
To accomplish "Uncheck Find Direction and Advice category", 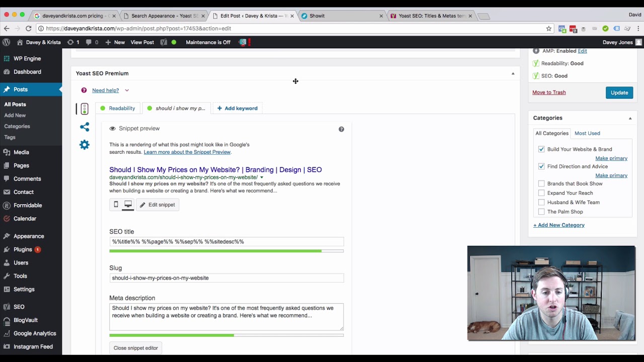I will point(541,166).
